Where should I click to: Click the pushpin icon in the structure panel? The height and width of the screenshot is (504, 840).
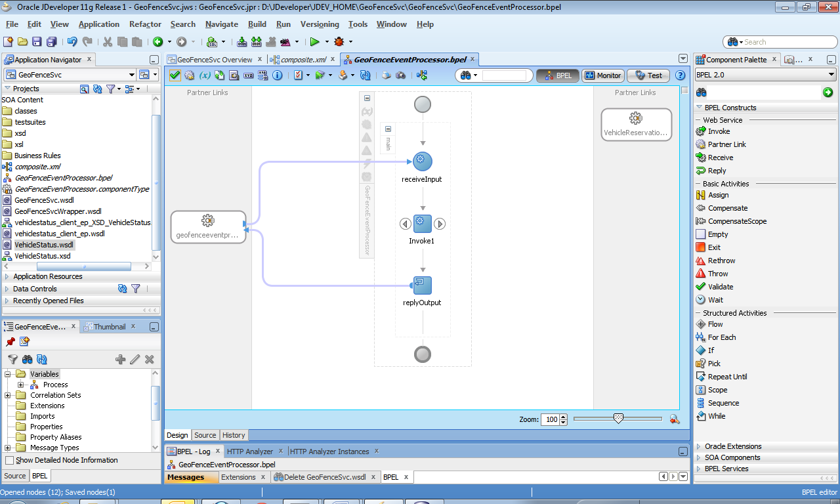tap(10, 341)
